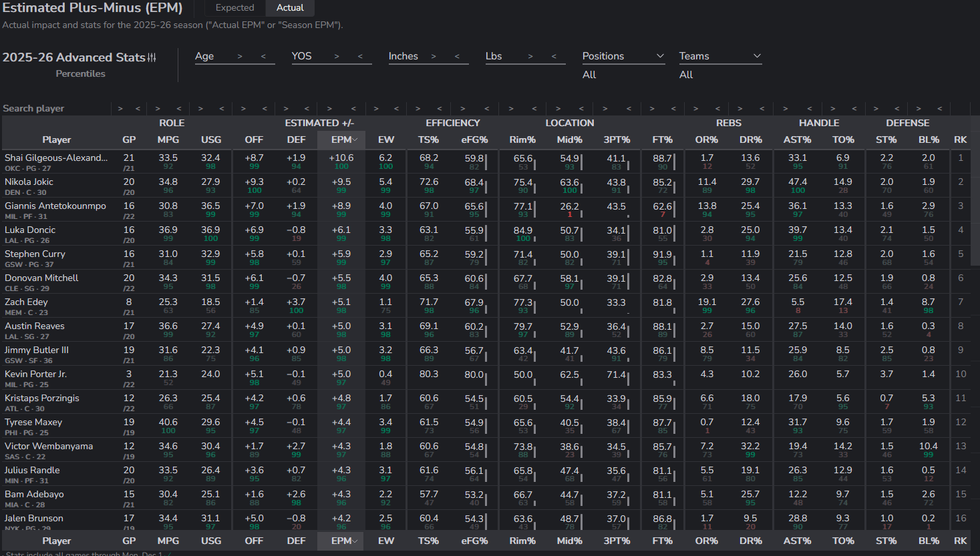Toggle the Percentiles display option
This screenshot has width=980, height=556.
pos(80,73)
